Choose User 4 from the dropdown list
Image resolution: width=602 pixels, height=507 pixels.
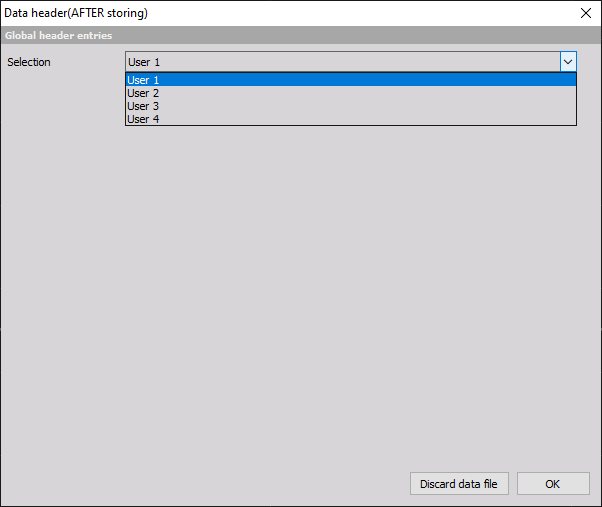[351, 119]
